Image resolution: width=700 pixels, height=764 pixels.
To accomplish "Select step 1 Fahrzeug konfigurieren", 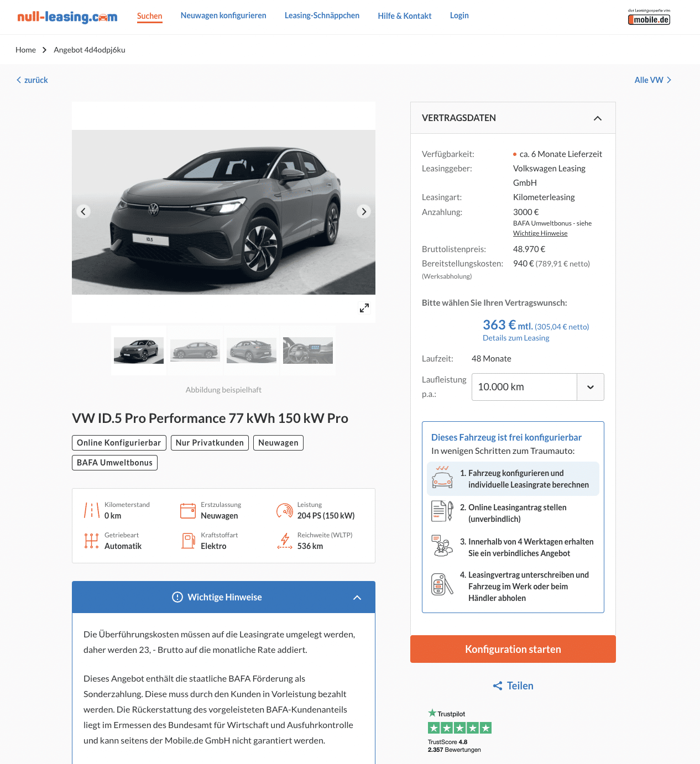I will click(513, 479).
